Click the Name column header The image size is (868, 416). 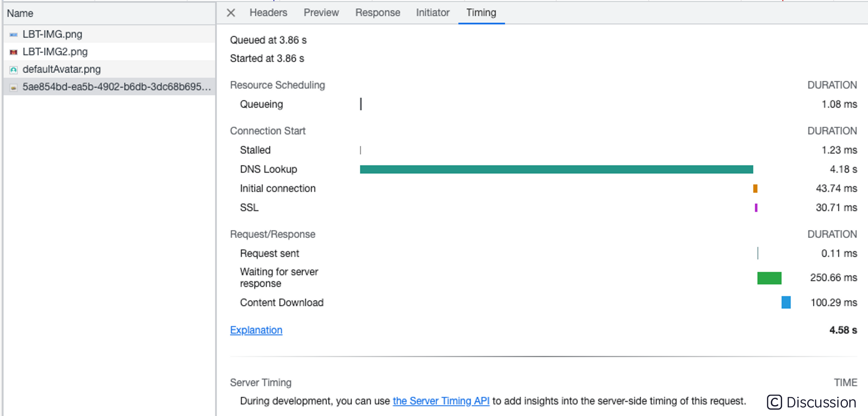pyautogui.click(x=109, y=13)
